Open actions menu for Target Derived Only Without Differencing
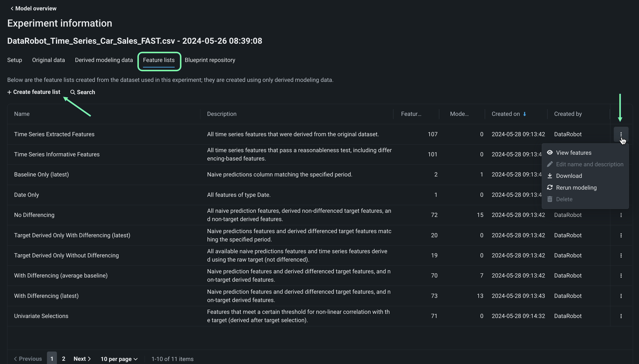The width and height of the screenshot is (639, 364). [x=621, y=255]
